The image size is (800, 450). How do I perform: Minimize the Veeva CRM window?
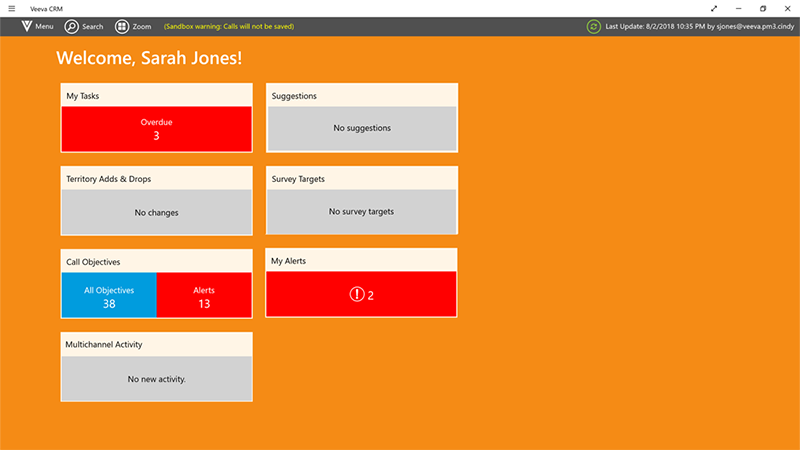(738, 8)
